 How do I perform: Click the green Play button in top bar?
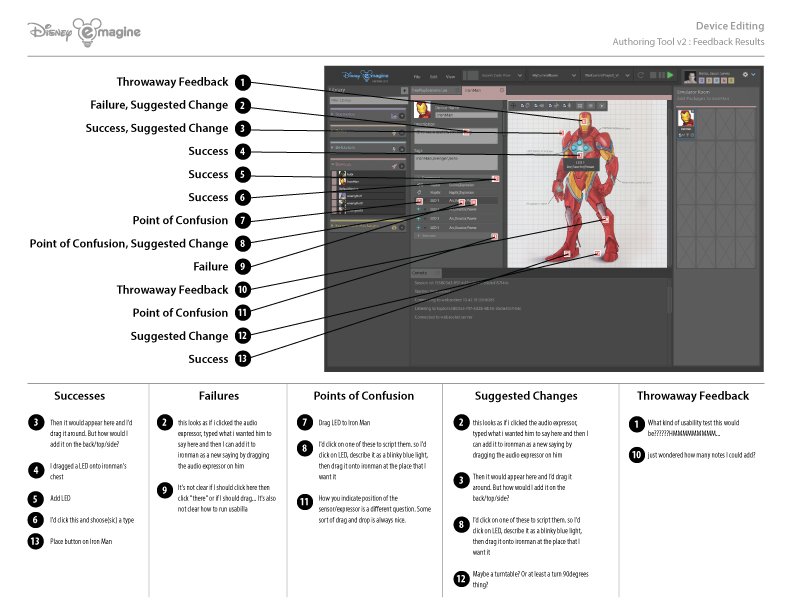coord(670,75)
